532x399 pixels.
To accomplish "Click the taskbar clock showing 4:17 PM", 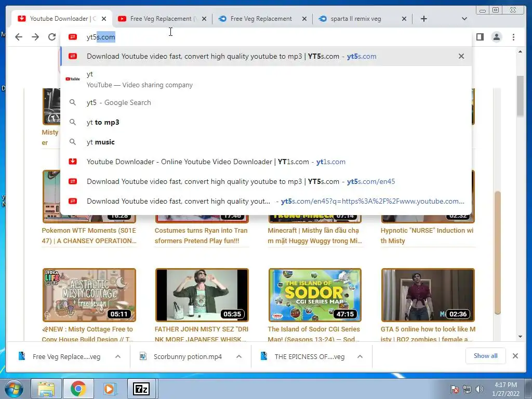I will point(506,389).
